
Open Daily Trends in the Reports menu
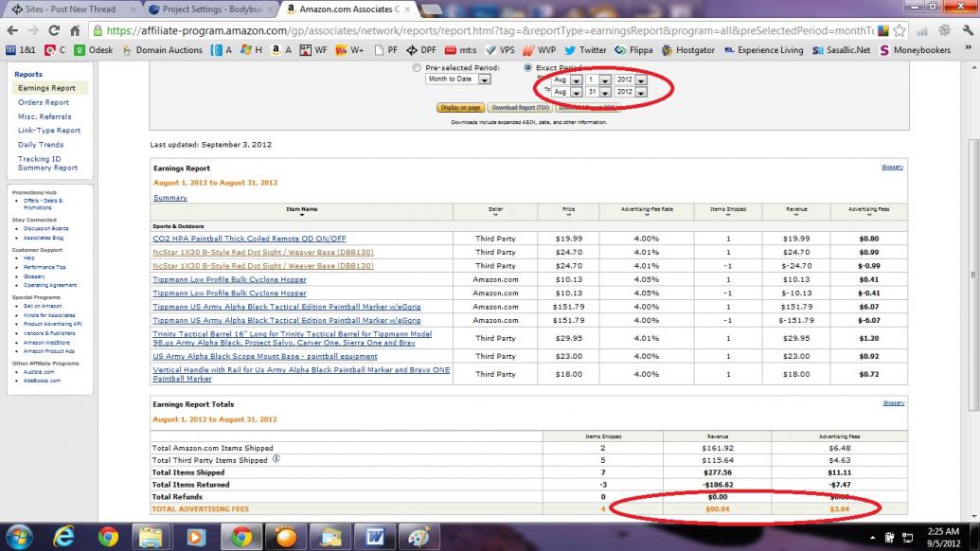(x=41, y=145)
